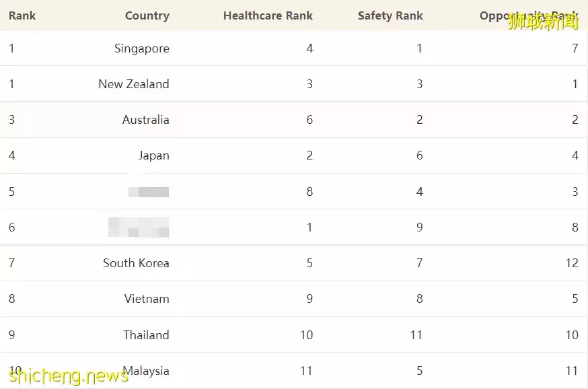Click Japan's healthcare rank value 2
588x389 pixels.
click(309, 155)
